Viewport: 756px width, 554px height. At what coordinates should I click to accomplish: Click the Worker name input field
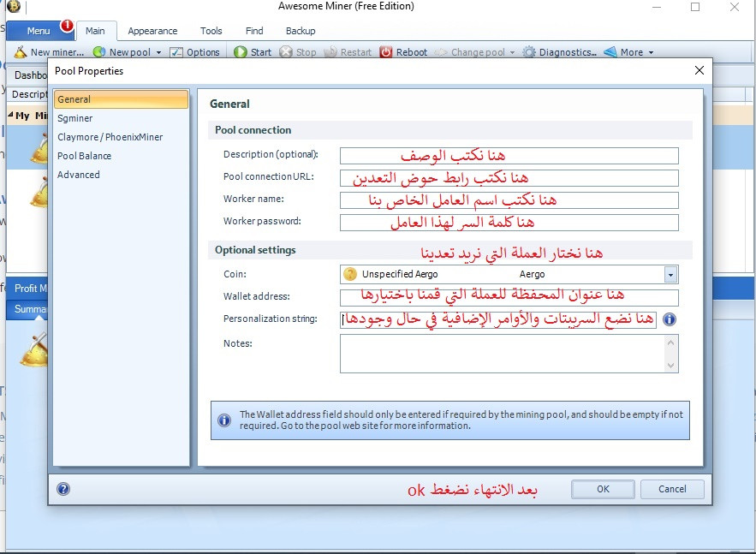pyautogui.click(x=509, y=200)
